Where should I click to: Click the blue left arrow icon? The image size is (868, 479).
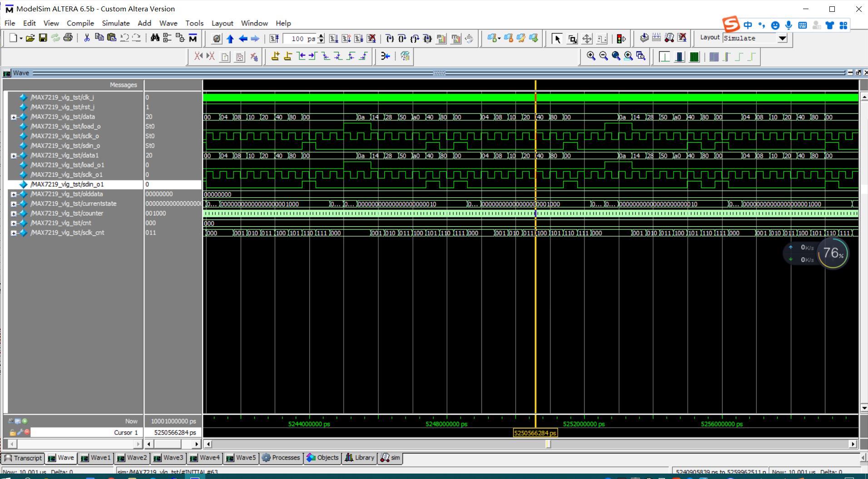tap(243, 39)
